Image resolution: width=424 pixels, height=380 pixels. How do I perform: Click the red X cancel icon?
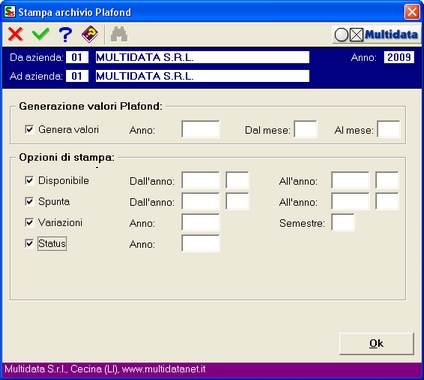point(15,34)
